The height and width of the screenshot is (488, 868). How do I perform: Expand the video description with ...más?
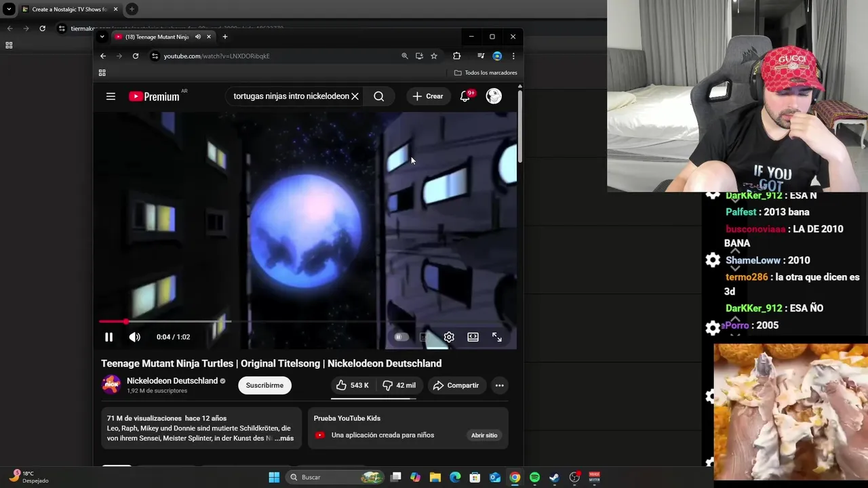tap(284, 439)
